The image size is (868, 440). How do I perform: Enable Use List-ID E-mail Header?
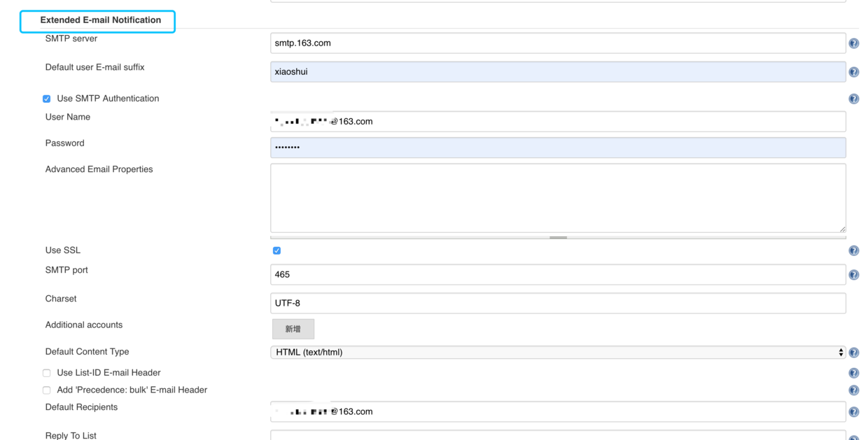pyautogui.click(x=46, y=374)
